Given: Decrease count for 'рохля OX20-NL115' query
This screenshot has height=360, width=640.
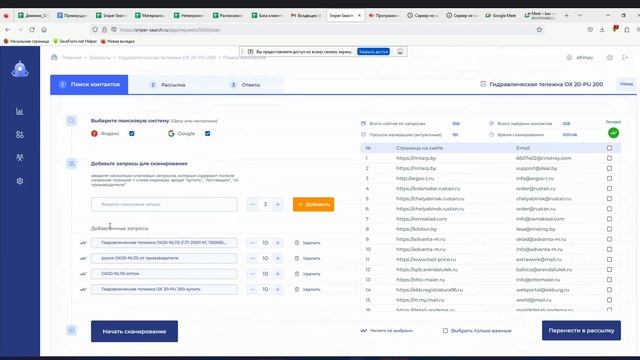Looking at the screenshot, I should tap(253, 258).
